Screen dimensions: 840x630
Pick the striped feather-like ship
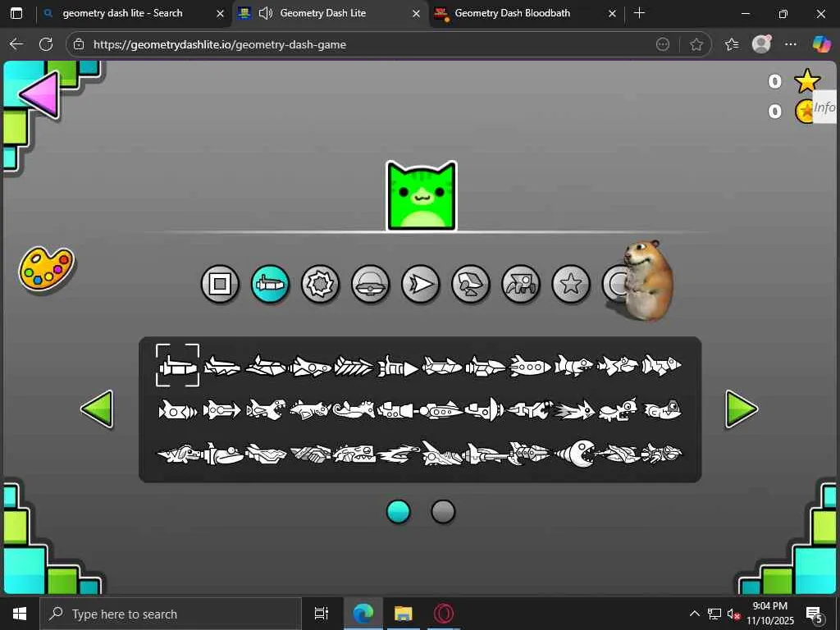[354, 367]
